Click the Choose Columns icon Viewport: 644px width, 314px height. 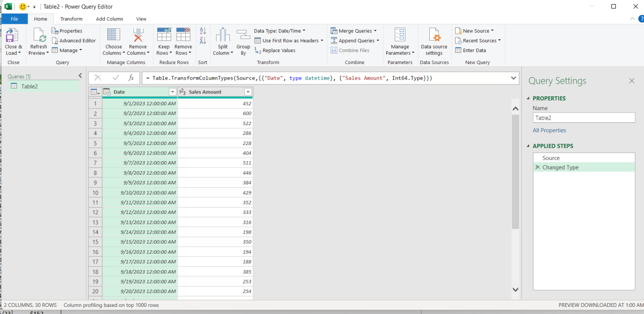114,36
